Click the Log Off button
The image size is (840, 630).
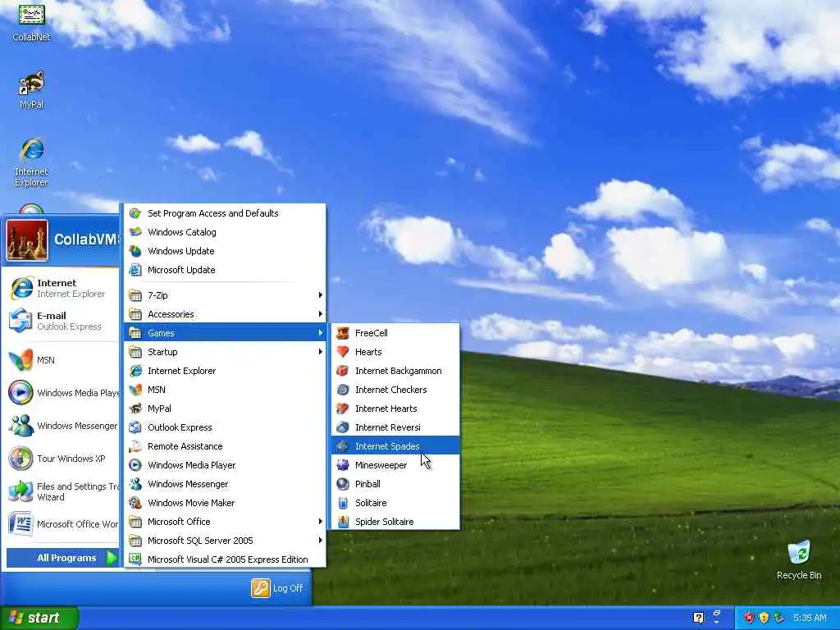277,588
